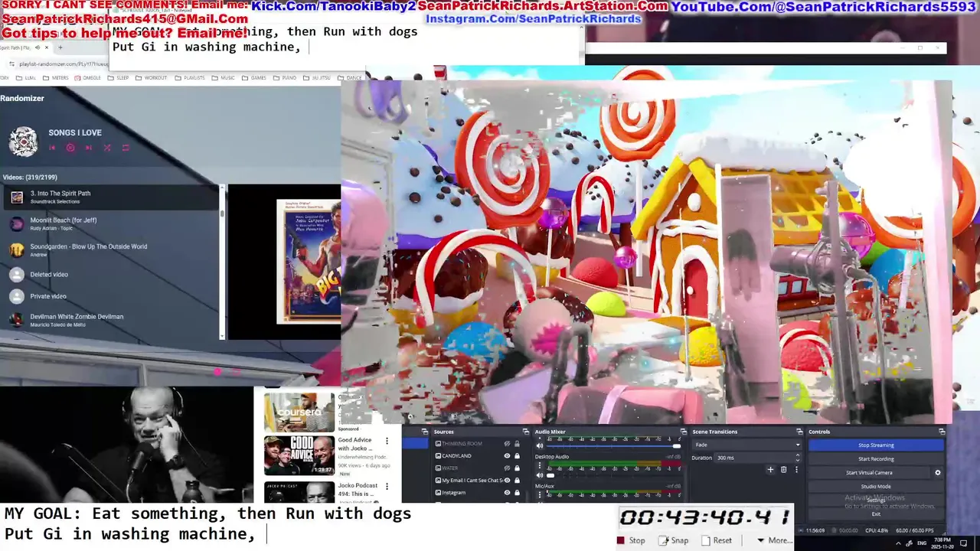This screenshot has height=551, width=980.
Task: Open the MUSIC bookmarks folder
Action: (x=224, y=77)
